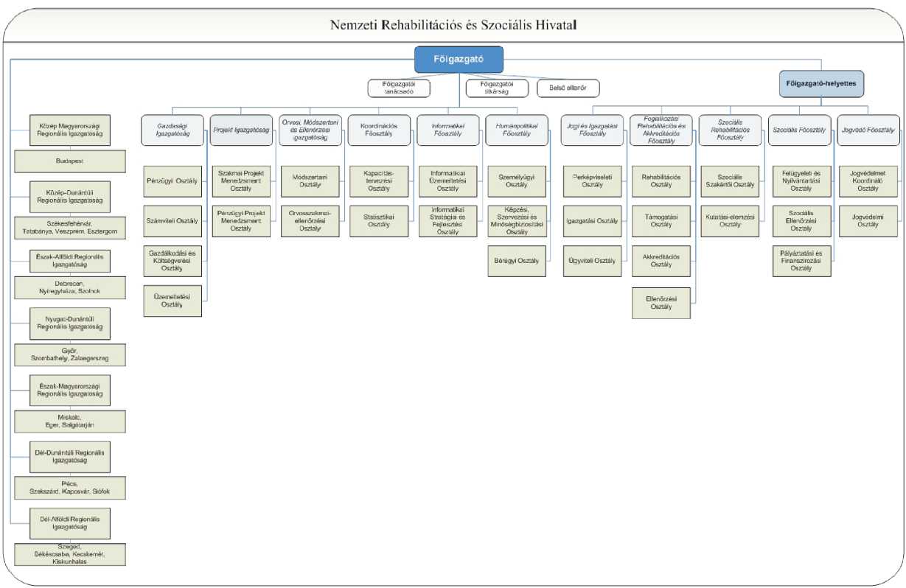Click the Projekt Igazgatóság header box
906x588 pixels.
coord(240,130)
